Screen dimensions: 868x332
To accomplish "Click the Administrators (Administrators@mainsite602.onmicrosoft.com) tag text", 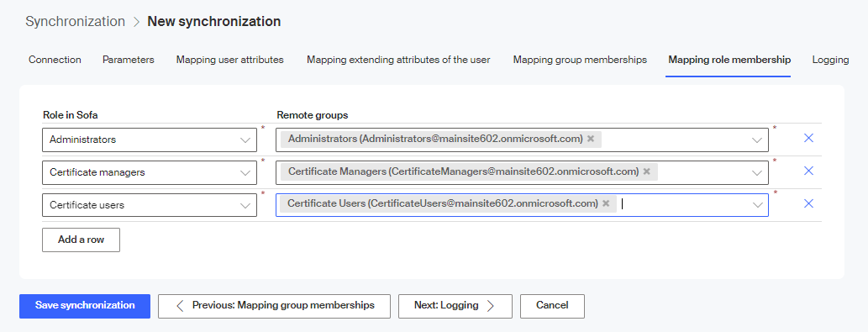I will tap(435, 139).
